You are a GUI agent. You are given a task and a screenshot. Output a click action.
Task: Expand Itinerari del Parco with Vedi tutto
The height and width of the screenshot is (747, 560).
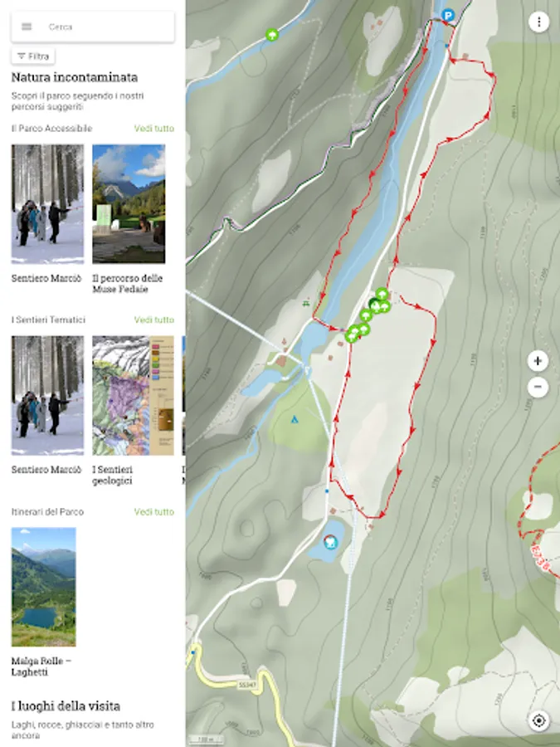[153, 512]
